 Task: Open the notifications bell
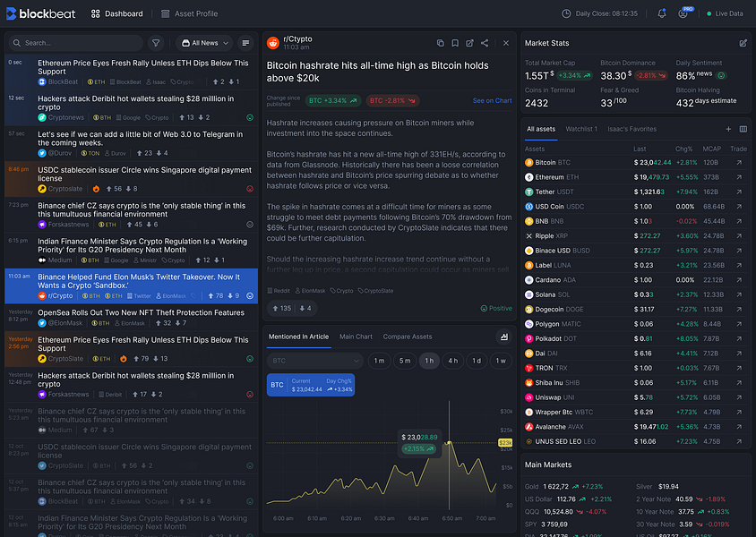coord(661,13)
